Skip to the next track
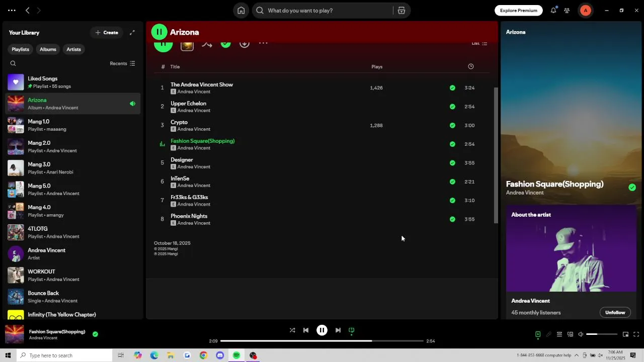 [x=338, y=330]
